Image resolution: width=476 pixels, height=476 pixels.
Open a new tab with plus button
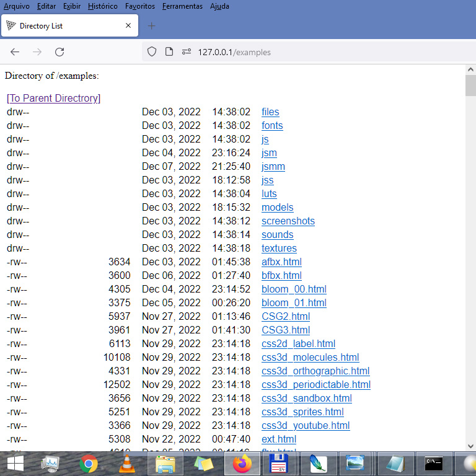[x=152, y=26]
